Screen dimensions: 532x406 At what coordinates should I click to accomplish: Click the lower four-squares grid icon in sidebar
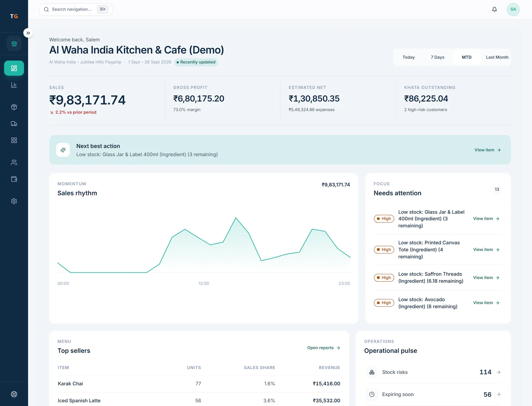pos(14,140)
